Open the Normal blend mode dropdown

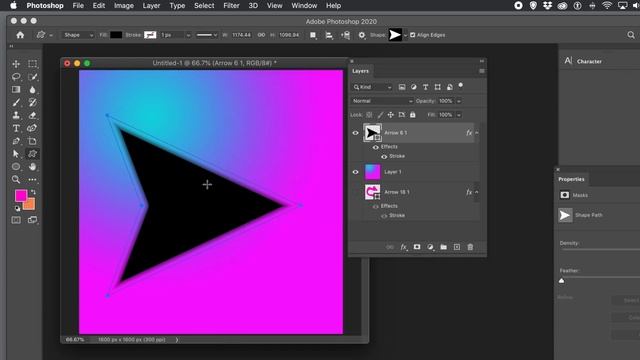(382, 101)
